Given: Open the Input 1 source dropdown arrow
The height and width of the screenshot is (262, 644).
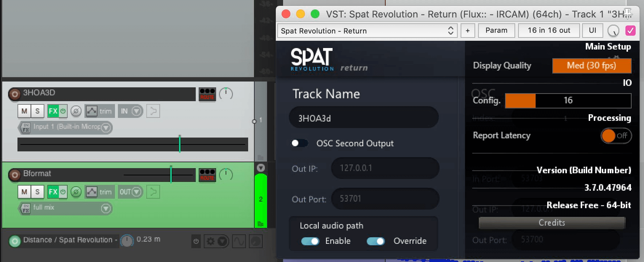Looking at the screenshot, I should [106, 127].
